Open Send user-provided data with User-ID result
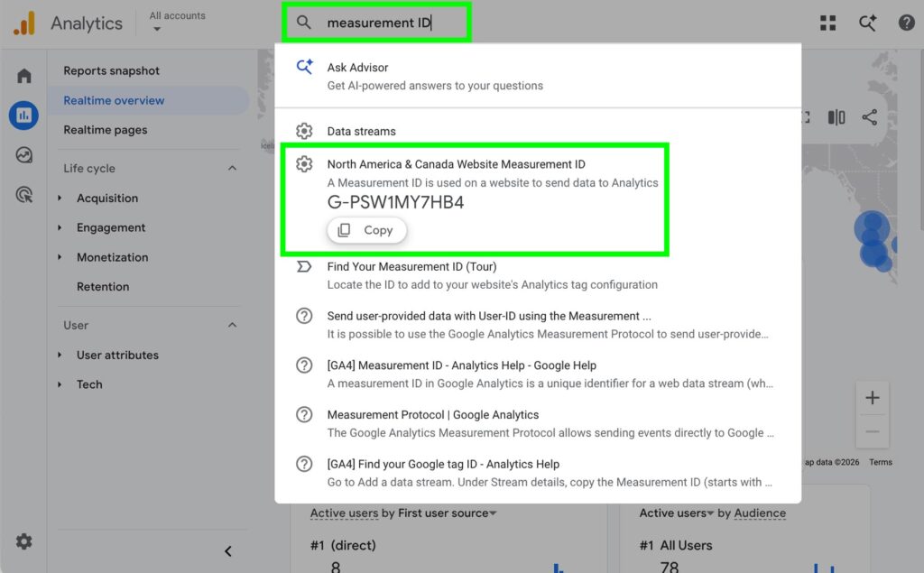 pos(538,325)
